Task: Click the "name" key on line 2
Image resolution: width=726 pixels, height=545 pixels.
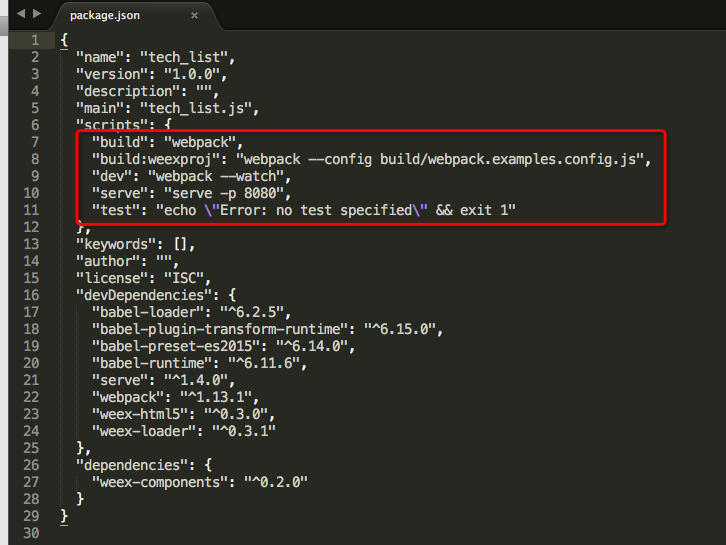Action: tap(100, 57)
